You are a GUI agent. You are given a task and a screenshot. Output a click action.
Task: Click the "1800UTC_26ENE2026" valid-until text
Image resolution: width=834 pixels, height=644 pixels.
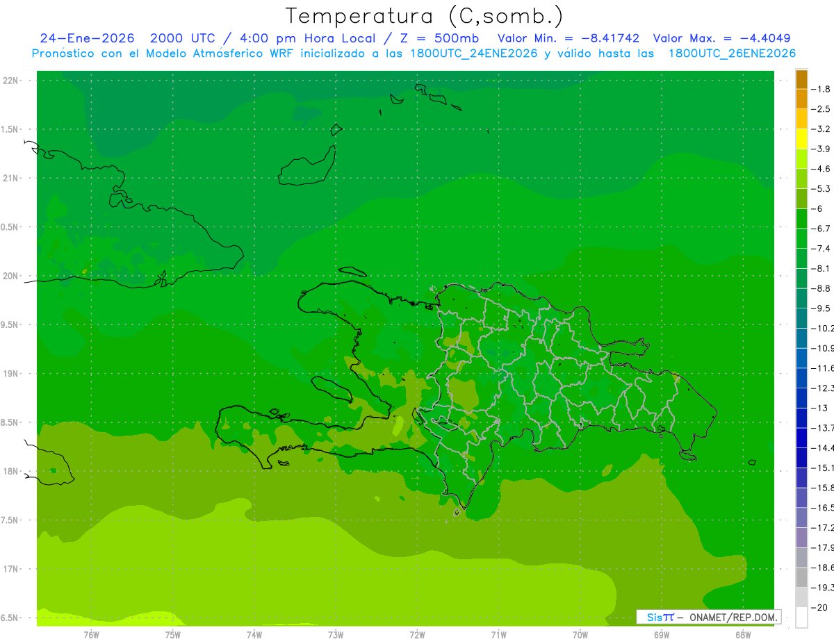pos(732,53)
